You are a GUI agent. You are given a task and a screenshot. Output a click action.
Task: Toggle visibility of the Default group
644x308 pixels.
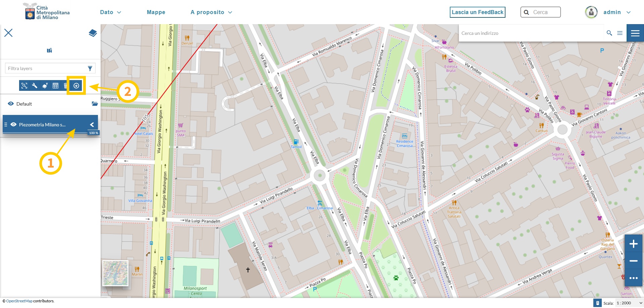tap(11, 104)
